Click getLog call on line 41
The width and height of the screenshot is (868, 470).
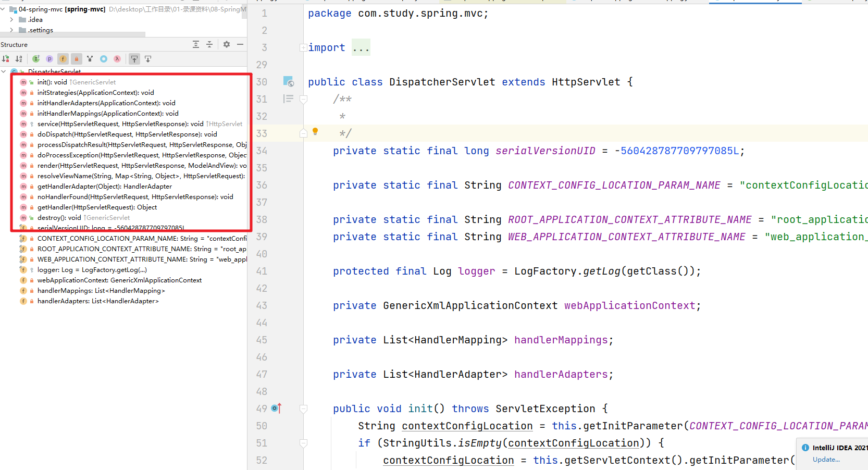coord(602,271)
